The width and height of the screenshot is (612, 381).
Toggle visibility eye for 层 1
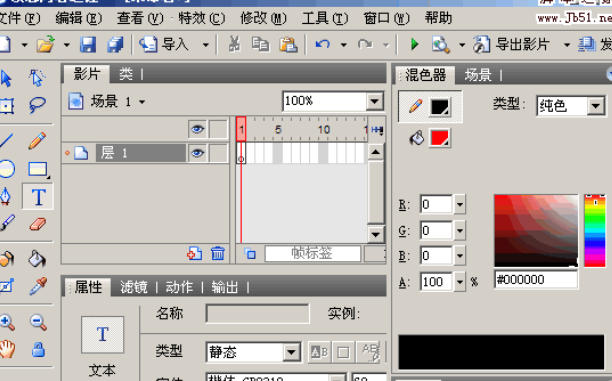tap(197, 153)
